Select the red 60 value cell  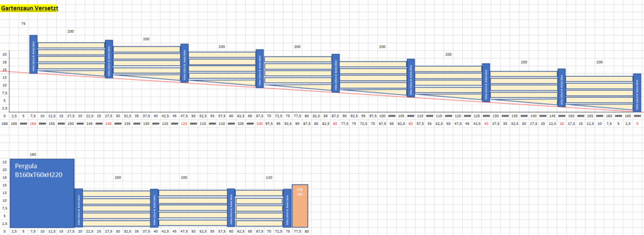tap(411, 123)
